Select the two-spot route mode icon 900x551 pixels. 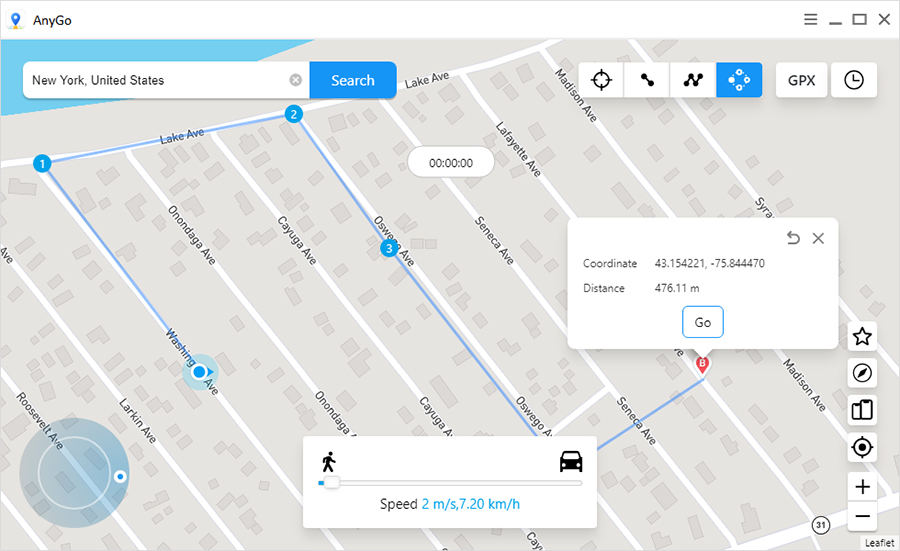pos(647,80)
